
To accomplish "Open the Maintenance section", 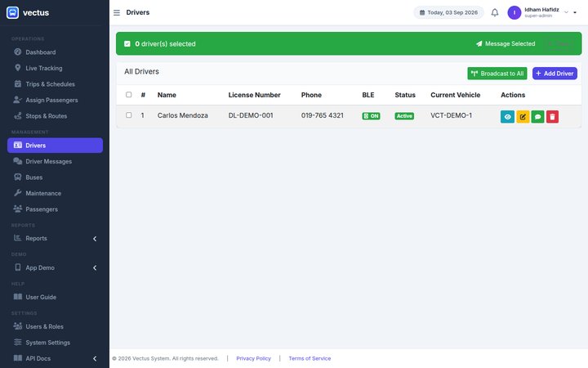I will click(x=55, y=193).
